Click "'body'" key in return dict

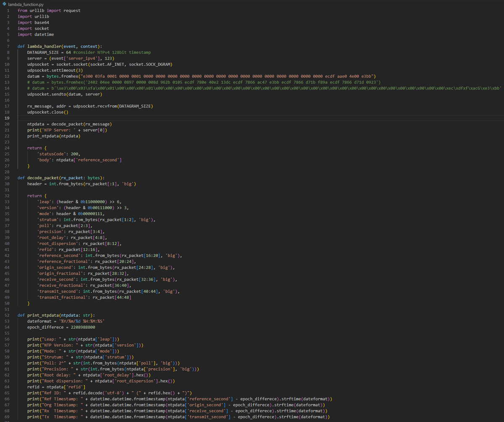(44, 160)
